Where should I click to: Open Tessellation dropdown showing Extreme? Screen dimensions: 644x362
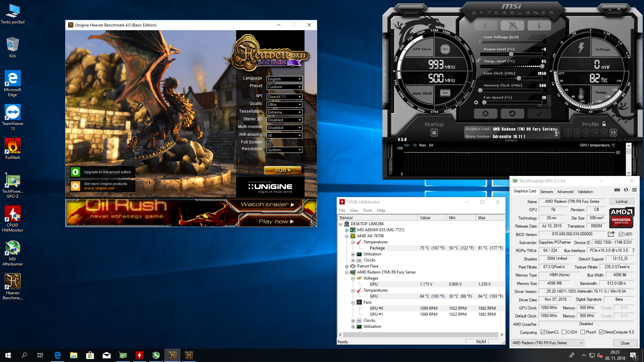284,112
